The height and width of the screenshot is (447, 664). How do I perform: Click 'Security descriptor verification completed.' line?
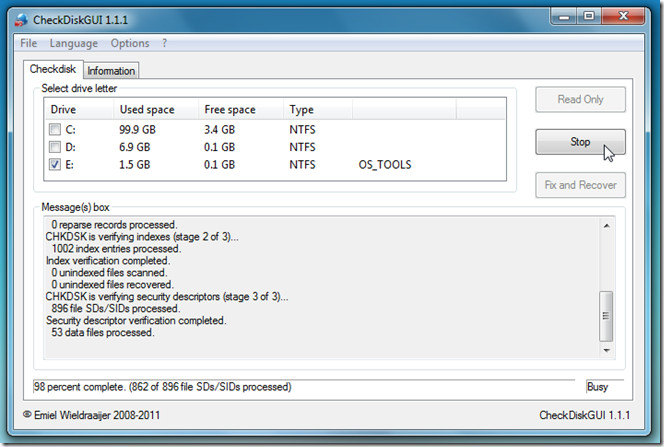(136, 320)
